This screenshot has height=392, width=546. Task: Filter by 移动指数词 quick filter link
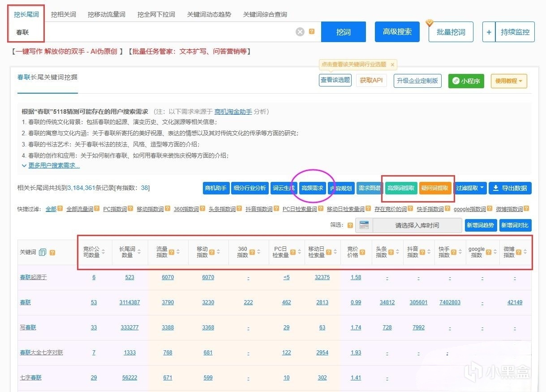point(151,209)
